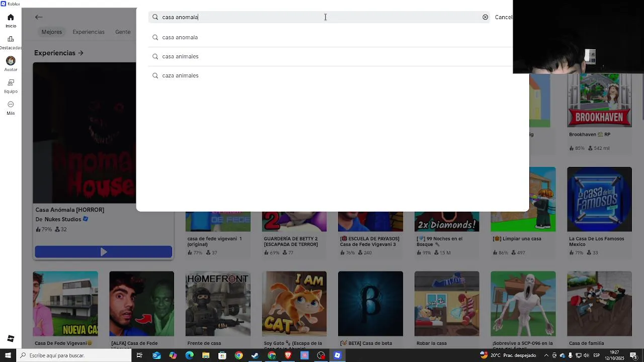Open Outlook from the taskbar
The width and height of the screenshot is (644, 362).
coord(156,355)
